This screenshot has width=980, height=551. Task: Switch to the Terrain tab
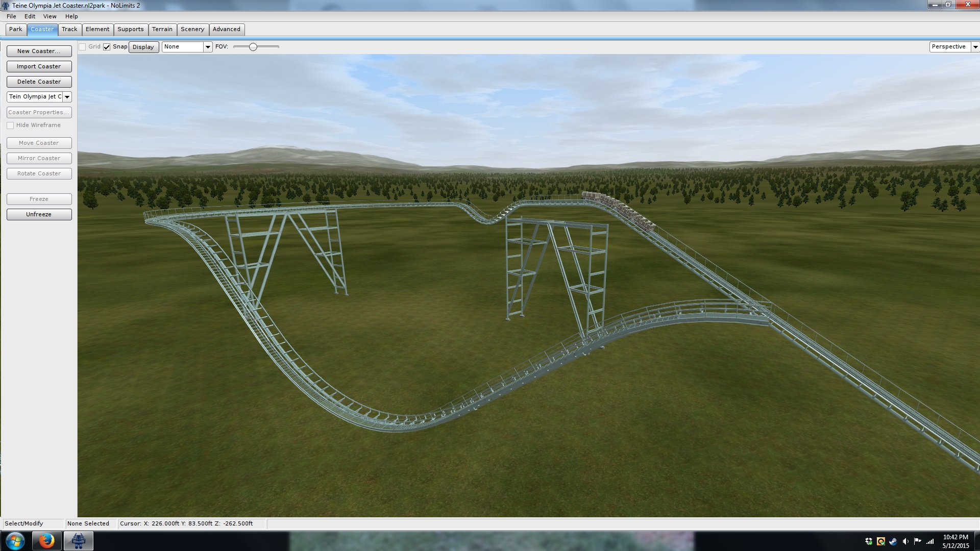coord(162,30)
